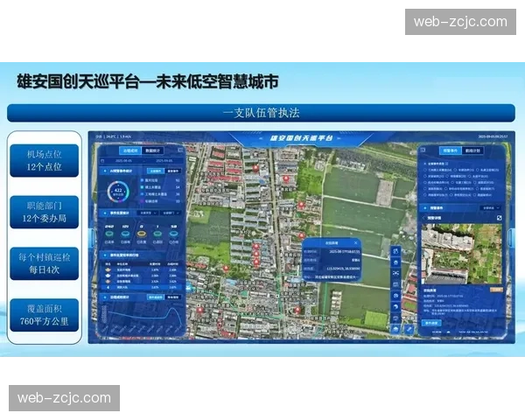Toggle the active blue button in 巡检成效统计 header
525x420 pixels.
156,297
